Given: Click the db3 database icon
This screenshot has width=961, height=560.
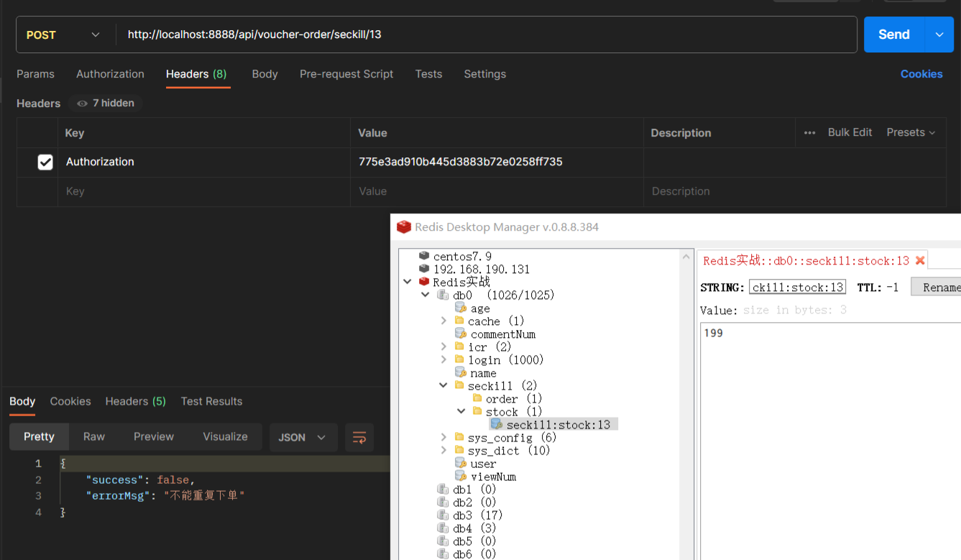Looking at the screenshot, I should click(443, 515).
